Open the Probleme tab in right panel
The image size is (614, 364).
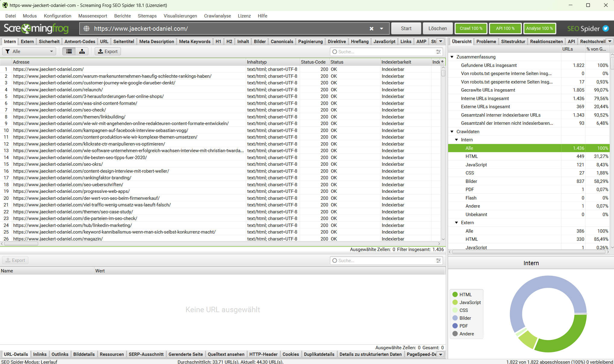[486, 41]
